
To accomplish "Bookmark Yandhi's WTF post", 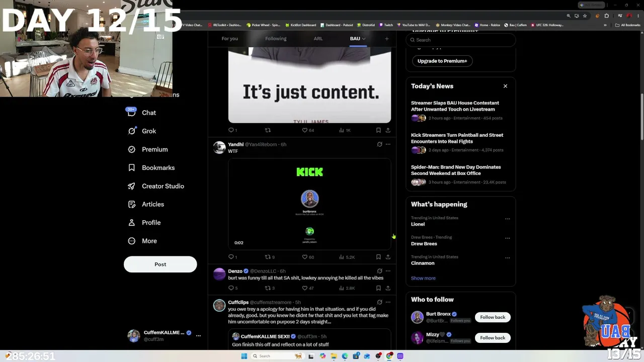I will pyautogui.click(x=378, y=257).
